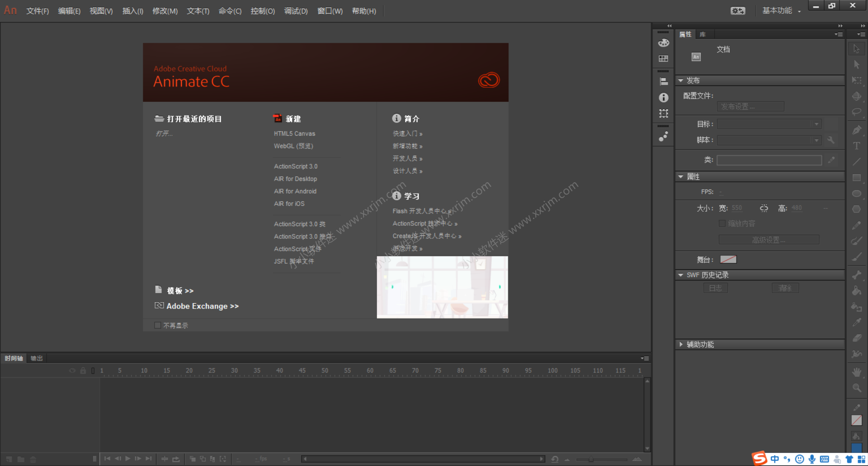
Task: Open the Color palette panel icon
Action: (x=663, y=43)
